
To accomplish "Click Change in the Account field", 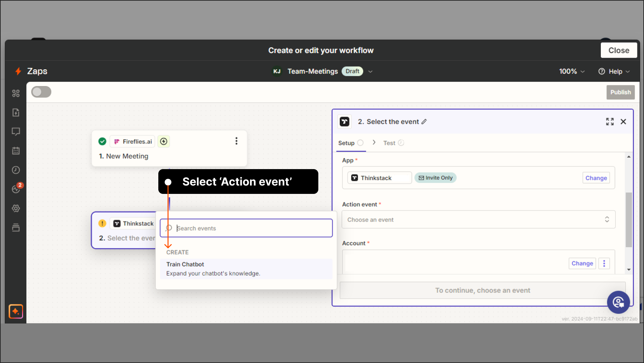I will point(582,264).
